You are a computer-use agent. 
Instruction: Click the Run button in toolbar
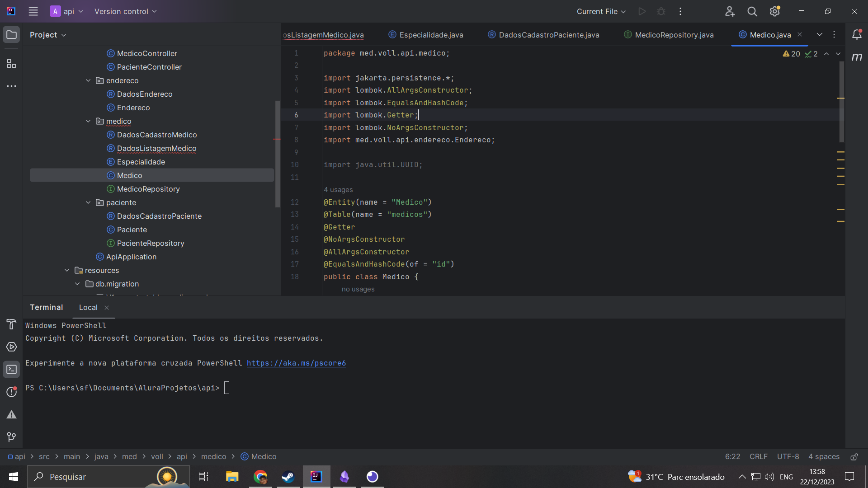coord(642,11)
